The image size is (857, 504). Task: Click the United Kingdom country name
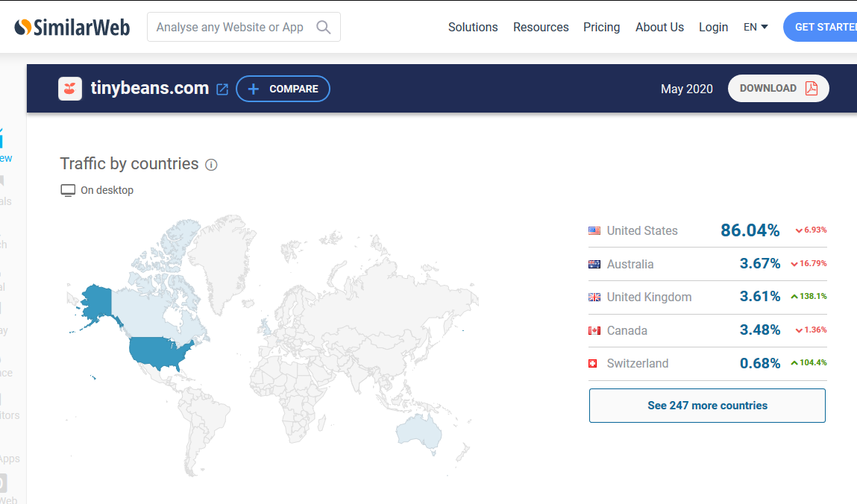tap(650, 297)
